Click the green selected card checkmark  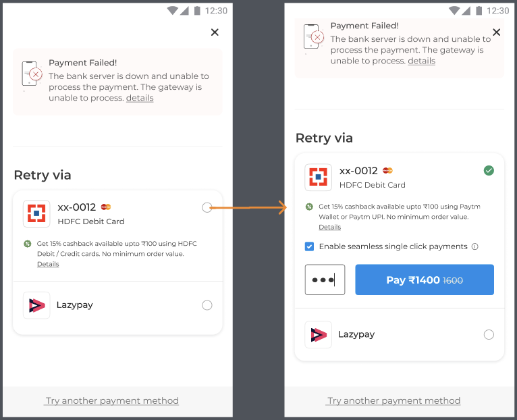click(x=489, y=171)
